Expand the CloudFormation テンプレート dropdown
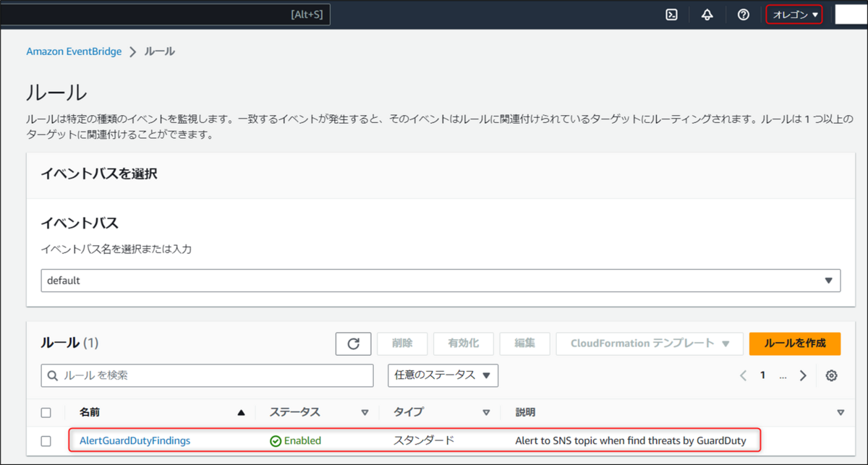 tap(649, 344)
